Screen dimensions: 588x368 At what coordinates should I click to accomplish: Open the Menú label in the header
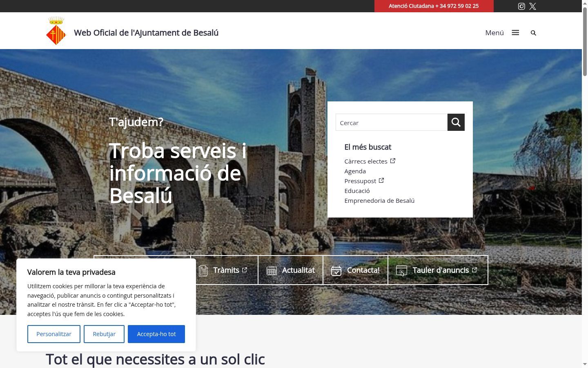click(x=494, y=33)
